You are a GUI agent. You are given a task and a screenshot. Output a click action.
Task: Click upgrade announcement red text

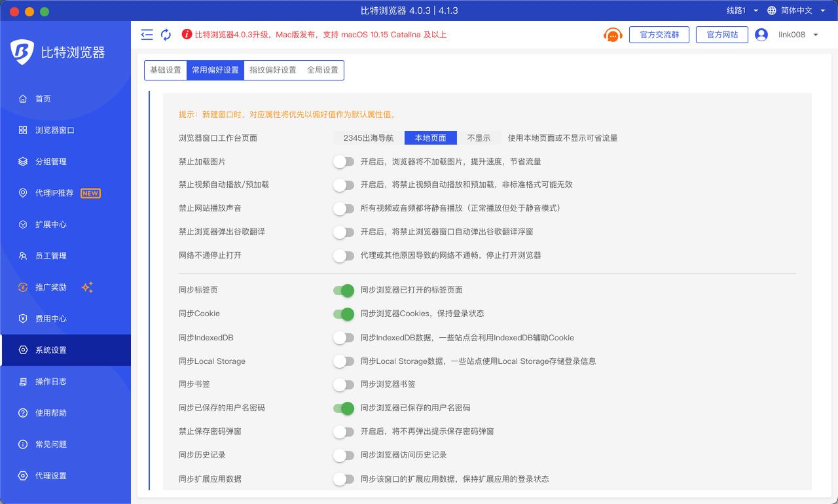321,35
